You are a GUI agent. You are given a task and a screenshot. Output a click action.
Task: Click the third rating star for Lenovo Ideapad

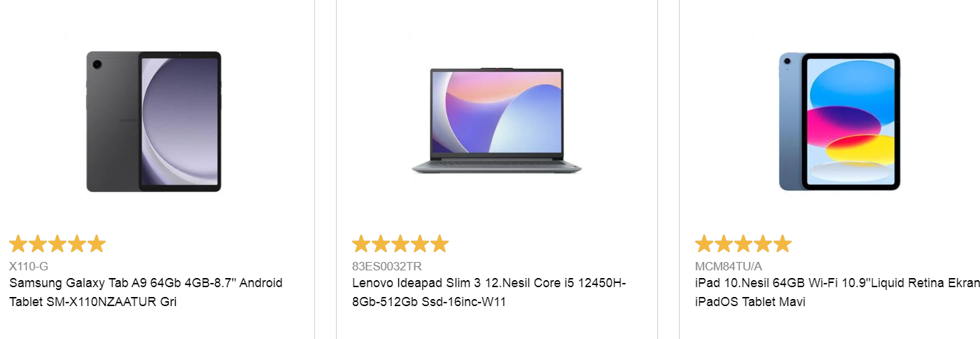point(400,244)
